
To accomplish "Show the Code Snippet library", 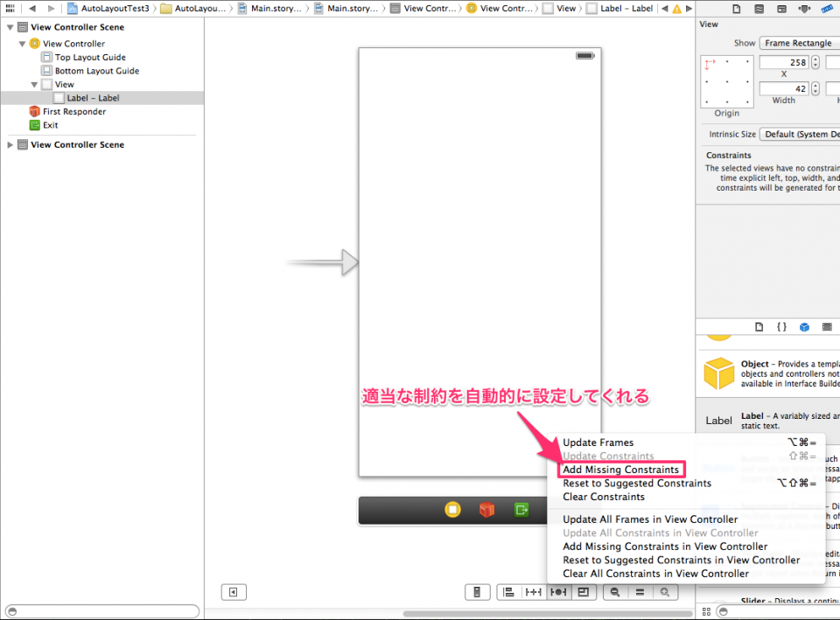I will point(781,326).
